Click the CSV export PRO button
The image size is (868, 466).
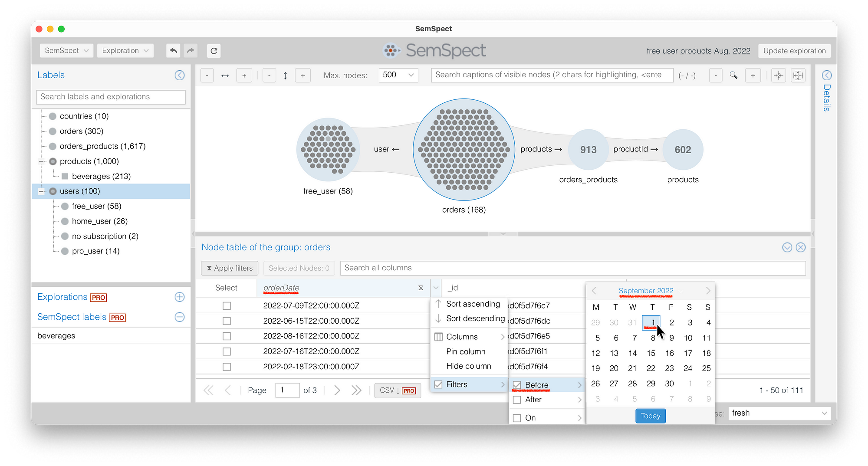pos(398,391)
